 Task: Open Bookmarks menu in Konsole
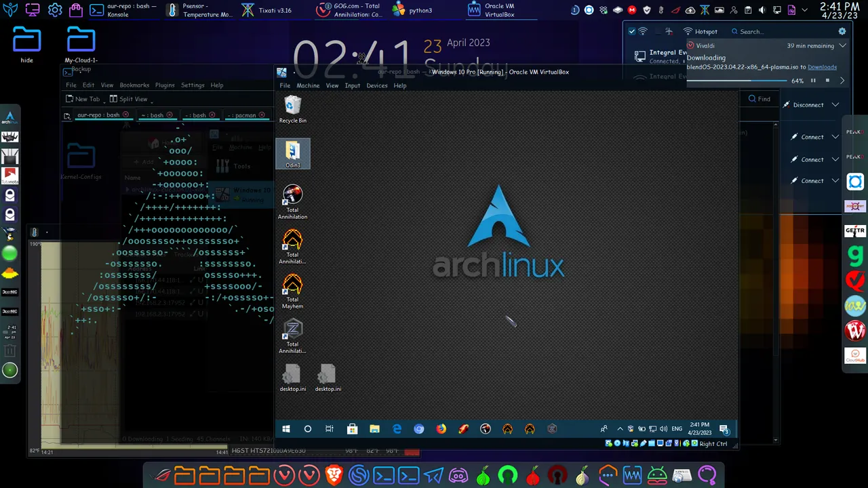(134, 85)
